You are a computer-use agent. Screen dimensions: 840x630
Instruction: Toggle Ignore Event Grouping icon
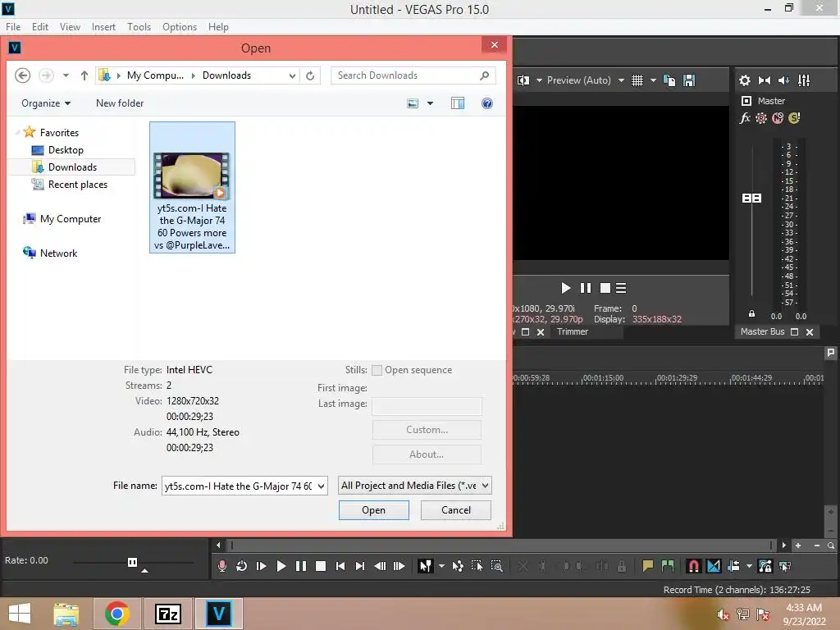[x=785, y=566]
